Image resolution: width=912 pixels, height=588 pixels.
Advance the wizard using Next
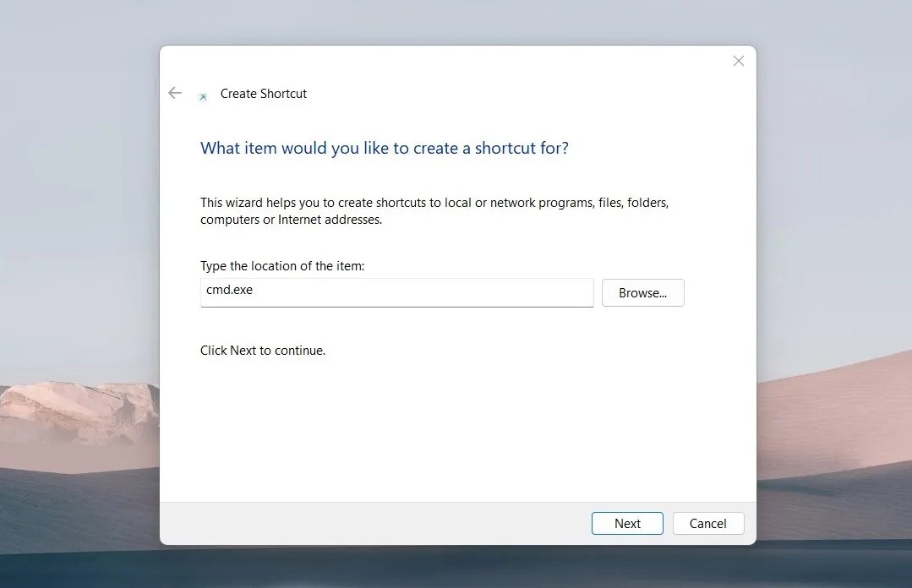tap(627, 523)
